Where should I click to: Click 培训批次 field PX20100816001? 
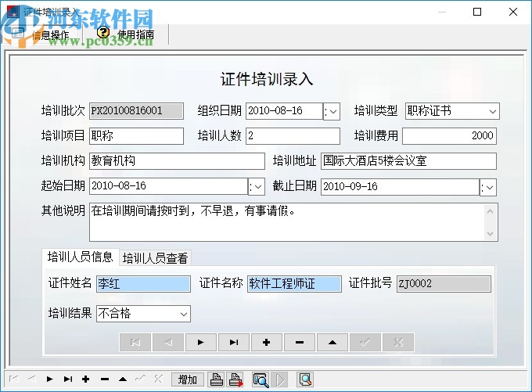(136, 111)
